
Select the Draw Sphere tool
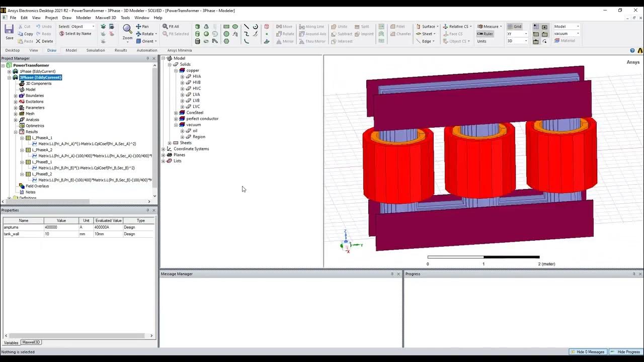[x=206, y=34]
